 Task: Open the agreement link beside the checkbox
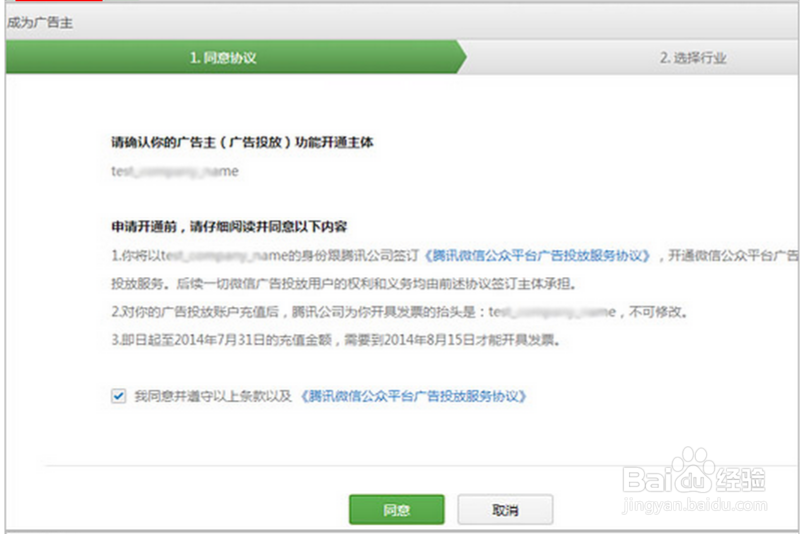(x=413, y=396)
